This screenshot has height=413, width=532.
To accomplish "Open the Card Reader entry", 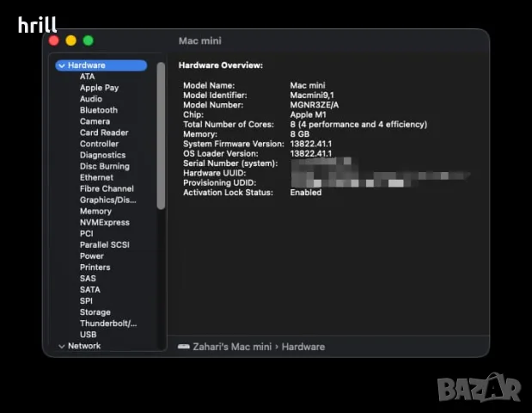I will pyautogui.click(x=104, y=133).
